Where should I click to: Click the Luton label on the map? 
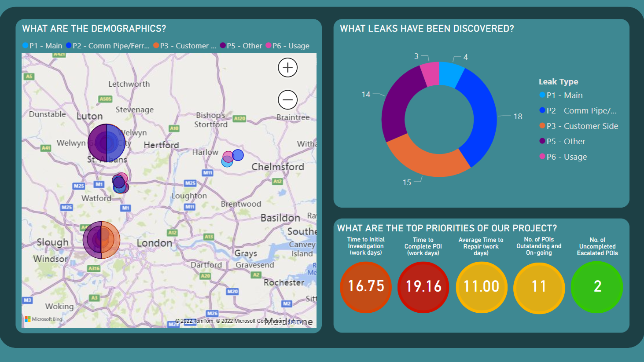point(89,116)
